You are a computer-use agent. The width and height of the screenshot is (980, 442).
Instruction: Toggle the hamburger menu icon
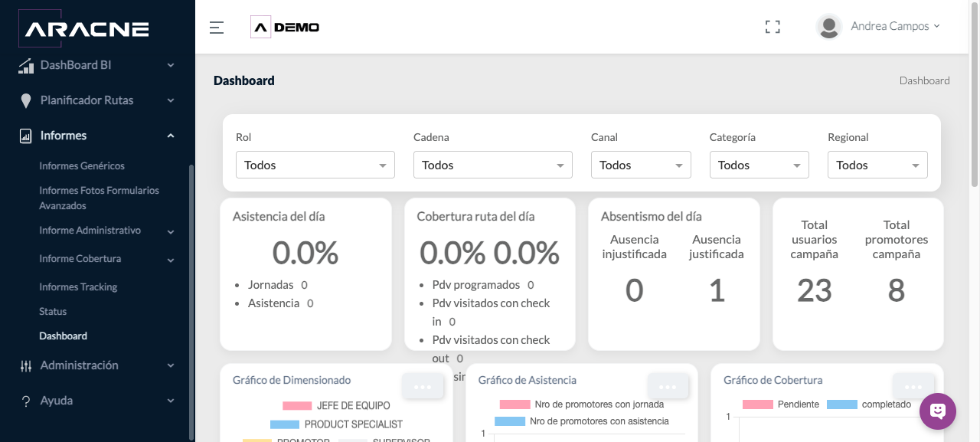[217, 28]
